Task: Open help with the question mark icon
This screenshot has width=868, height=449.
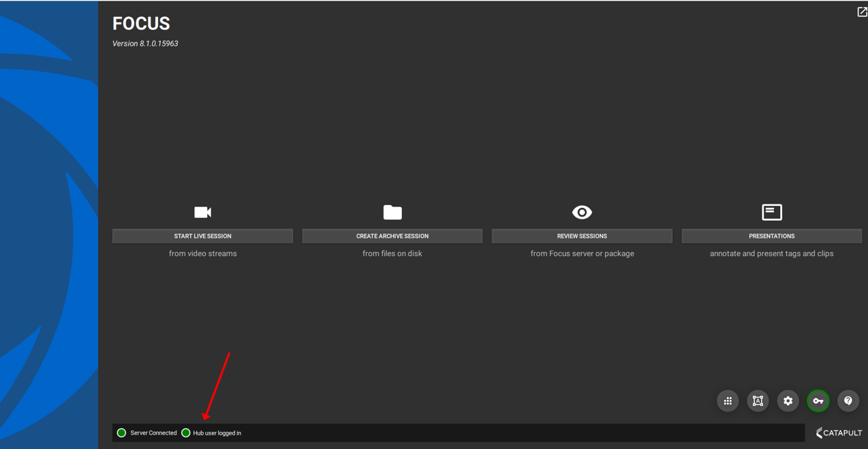Action: pyautogui.click(x=848, y=401)
